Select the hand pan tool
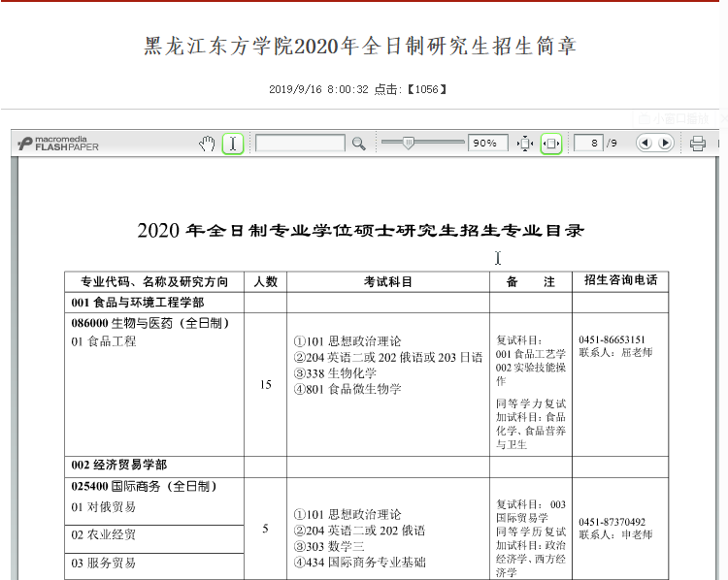The image size is (728, 580). [207, 144]
